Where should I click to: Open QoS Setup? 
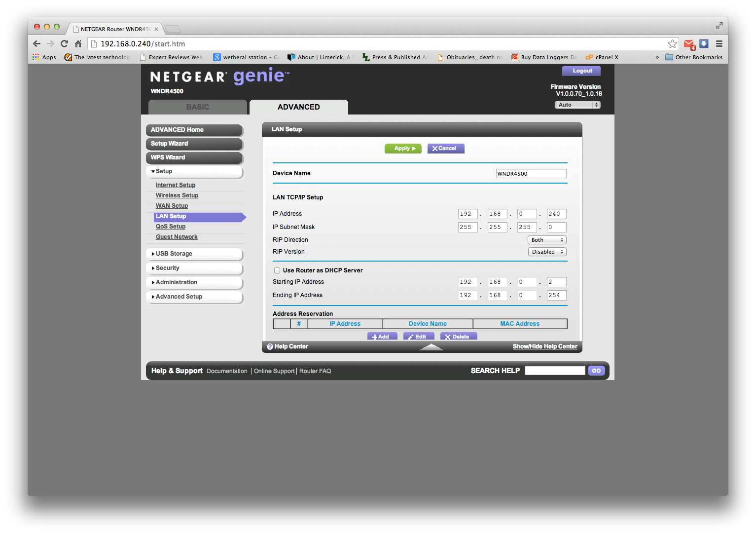[171, 227]
